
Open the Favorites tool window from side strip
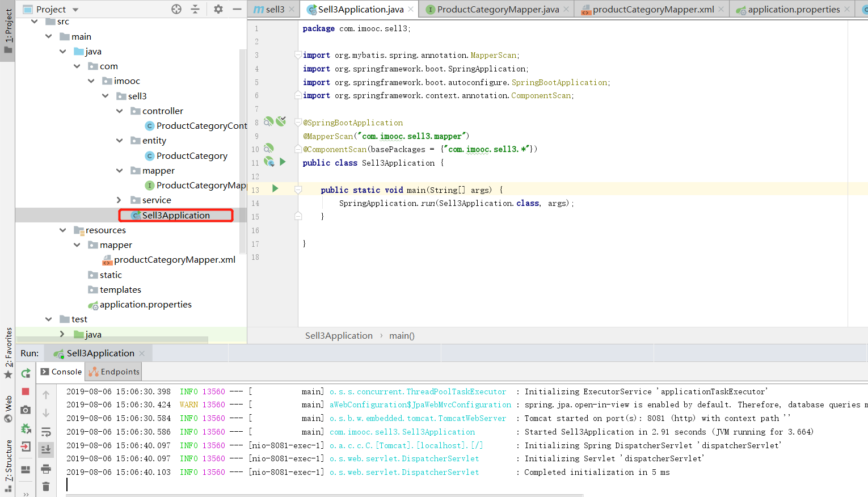tap(8, 352)
